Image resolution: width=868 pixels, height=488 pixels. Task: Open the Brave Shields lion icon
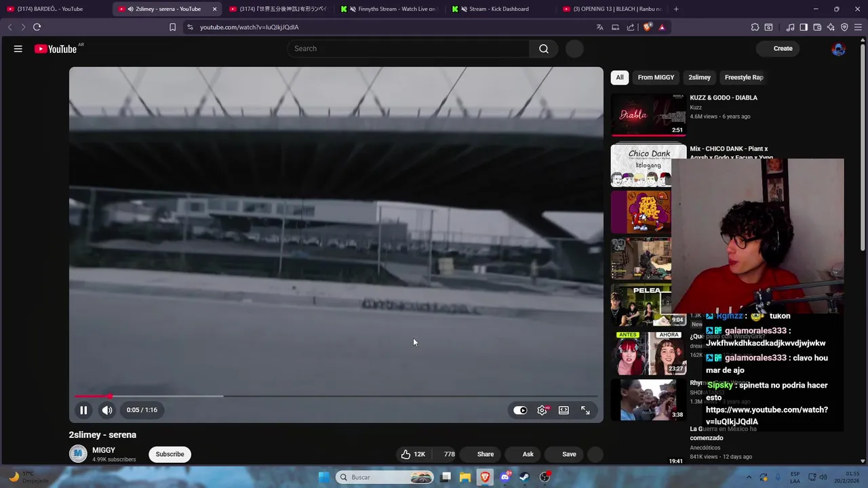648,27
